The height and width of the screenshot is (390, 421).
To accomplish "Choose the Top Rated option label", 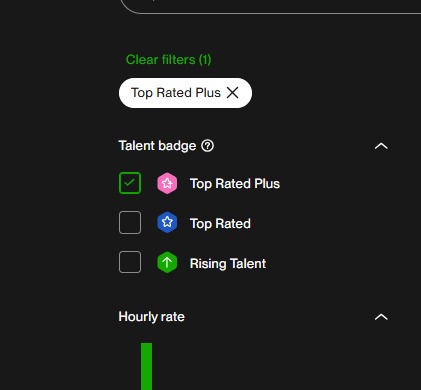I will click(220, 223).
